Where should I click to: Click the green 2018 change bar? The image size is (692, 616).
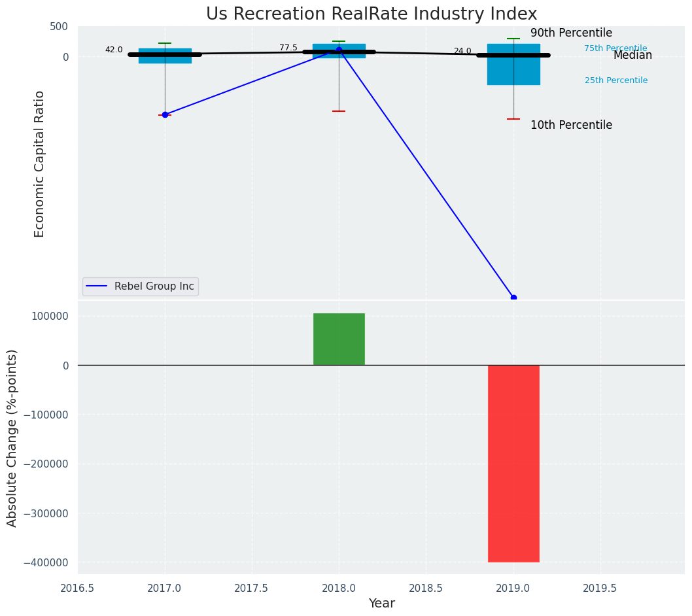point(339,339)
